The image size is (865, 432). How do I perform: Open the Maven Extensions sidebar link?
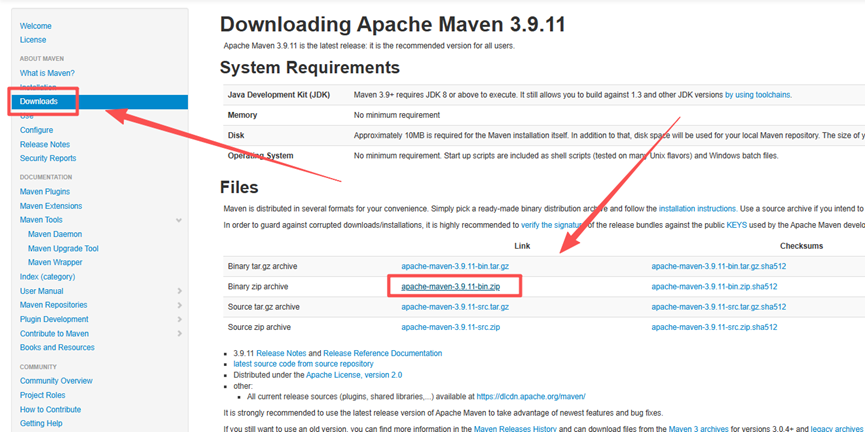click(51, 206)
